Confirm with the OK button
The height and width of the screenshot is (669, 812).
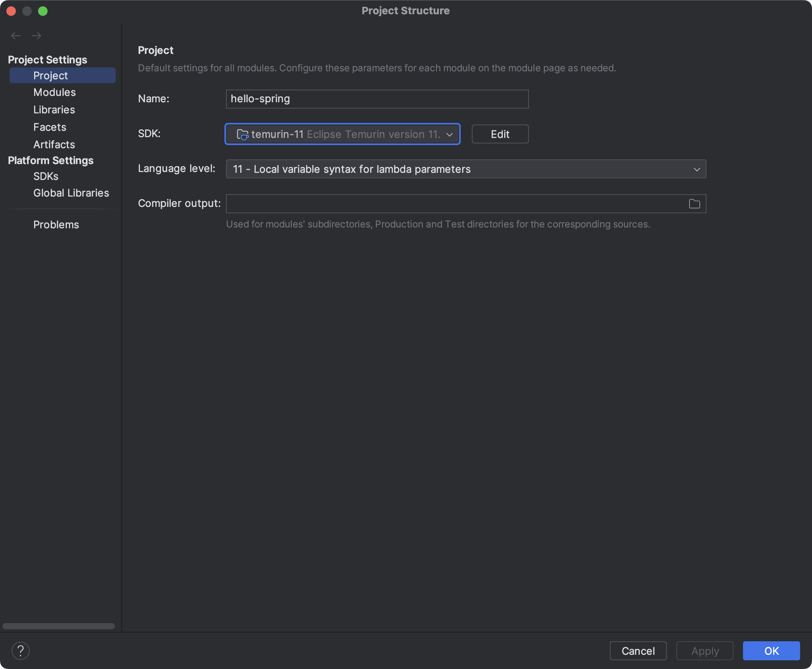(771, 651)
